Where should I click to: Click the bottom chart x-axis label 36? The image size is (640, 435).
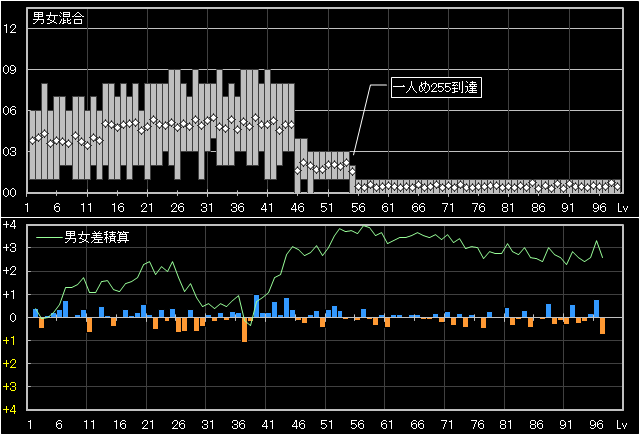tap(238, 425)
